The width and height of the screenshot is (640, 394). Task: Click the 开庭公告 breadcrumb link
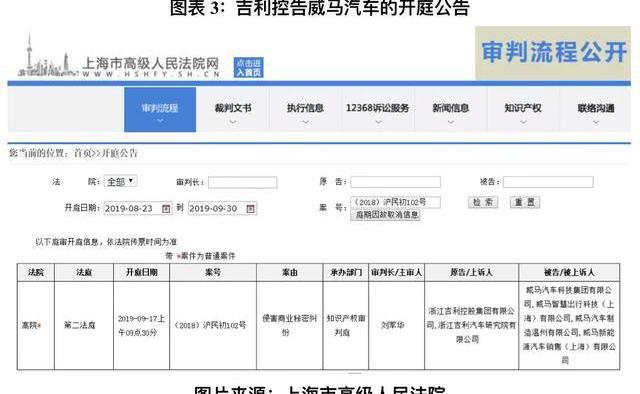[x=119, y=154]
